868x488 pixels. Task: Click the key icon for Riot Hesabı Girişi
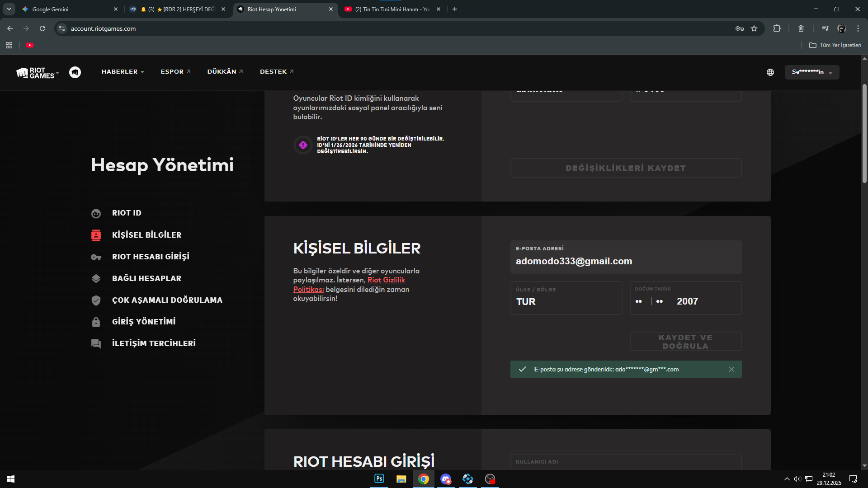[x=96, y=257]
